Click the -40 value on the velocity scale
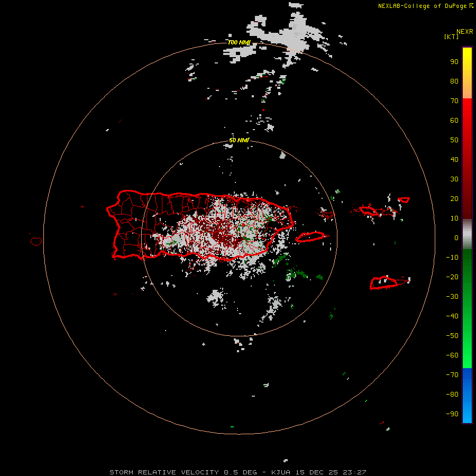 (452, 316)
